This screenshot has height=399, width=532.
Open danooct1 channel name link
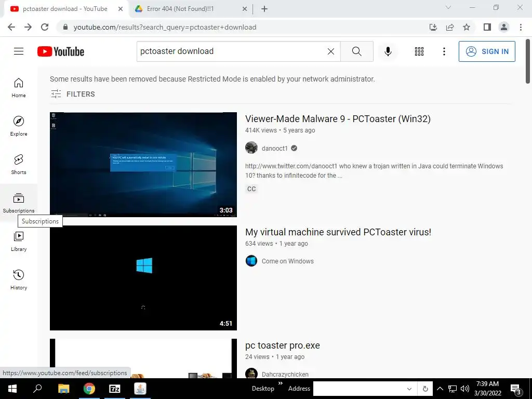274,148
